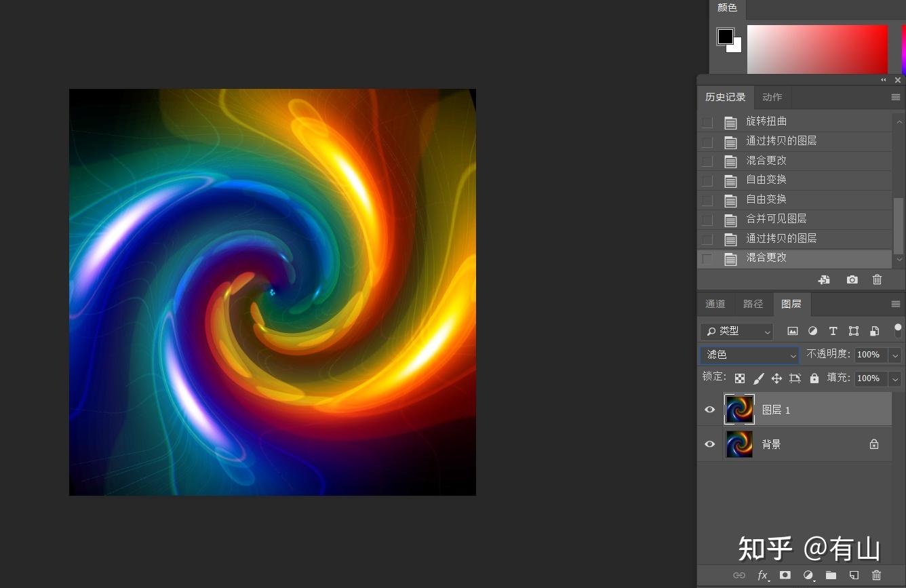Hide the 背景 layer
906x588 pixels.
coord(709,444)
